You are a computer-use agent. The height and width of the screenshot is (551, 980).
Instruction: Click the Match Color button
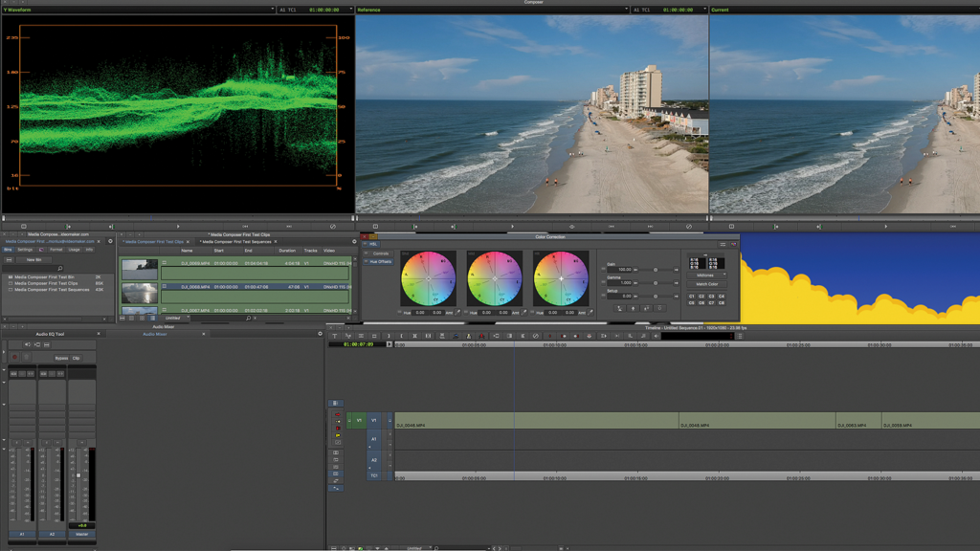707,284
